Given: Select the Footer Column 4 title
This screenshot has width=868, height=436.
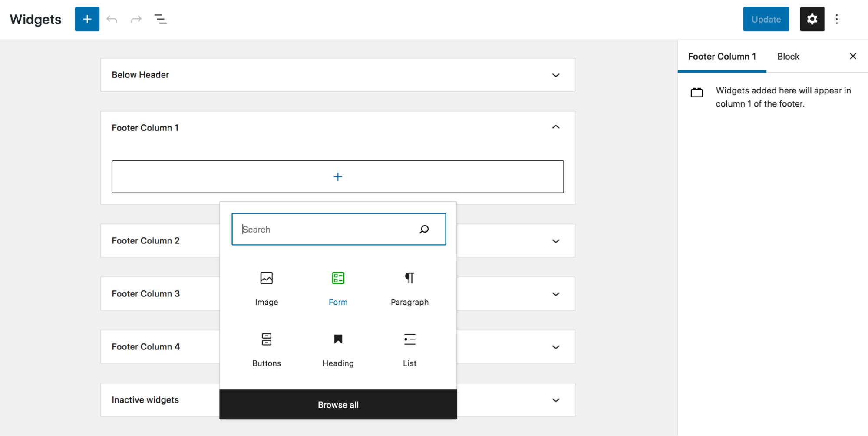Looking at the screenshot, I should click(x=145, y=347).
